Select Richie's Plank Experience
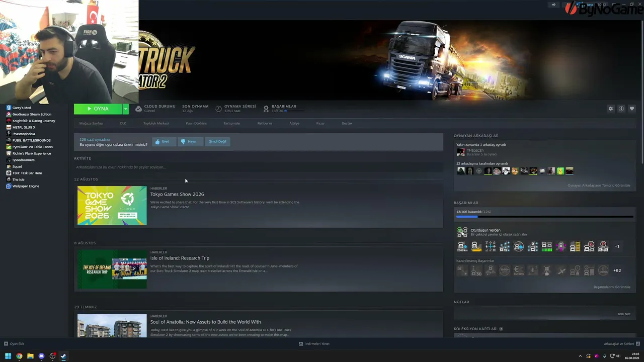644x362 pixels. pos(31,153)
